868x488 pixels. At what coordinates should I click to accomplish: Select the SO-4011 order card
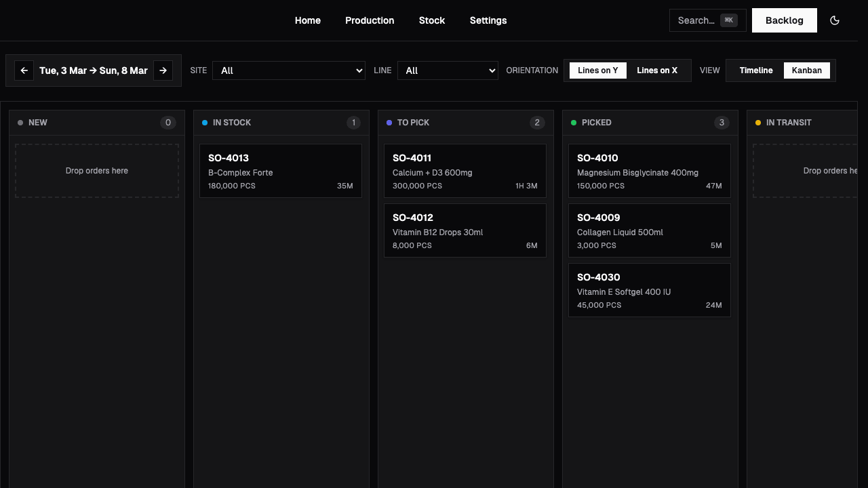click(465, 170)
